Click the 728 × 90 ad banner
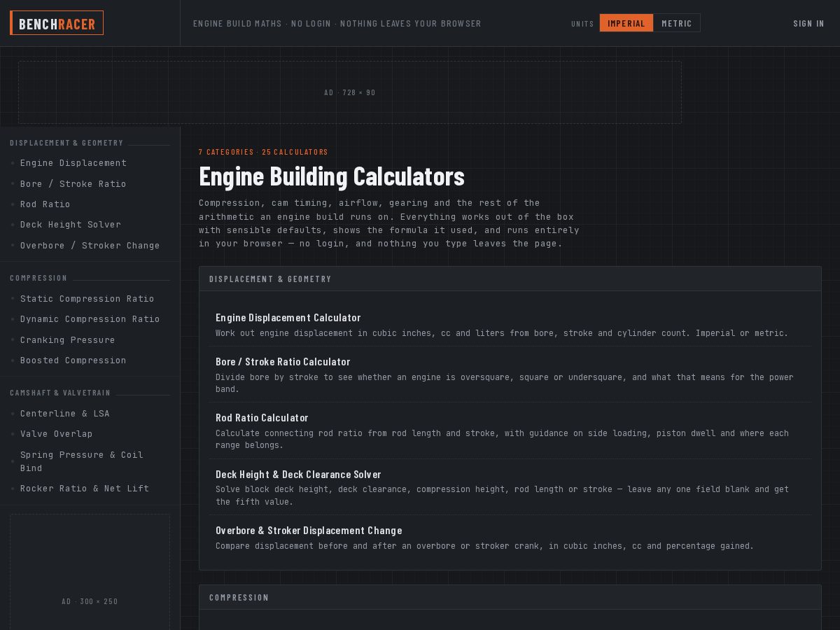The height and width of the screenshot is (630, 840). 350,92
